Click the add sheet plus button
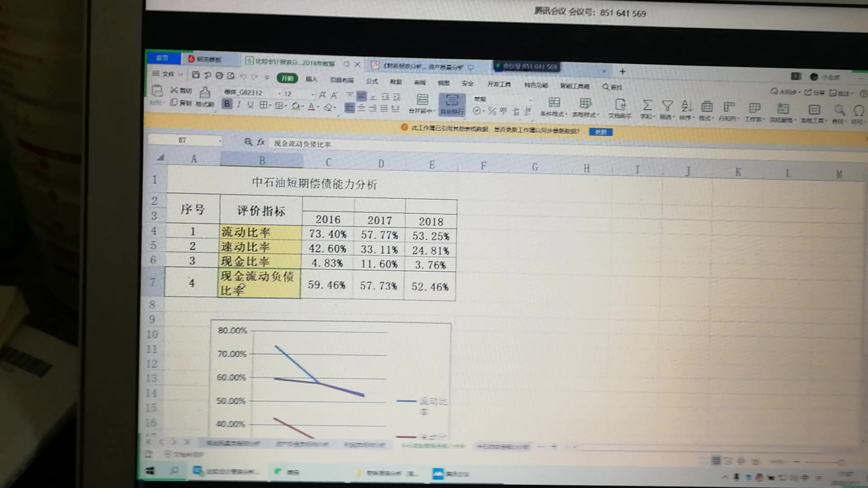The height and width of the screenshot is (488, 868). (554, 446)
